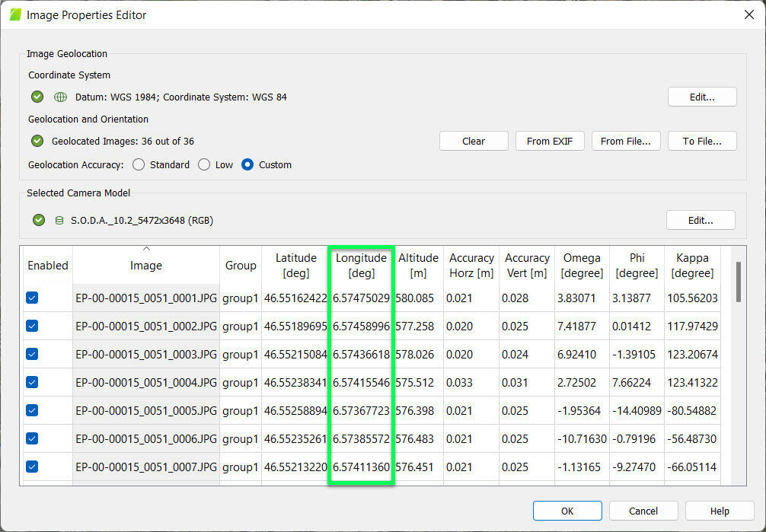This screenshot has height=532, width=766.
Task: Click the green checkmark beside Geolocated Images
Action: click(x=37, y=140)
